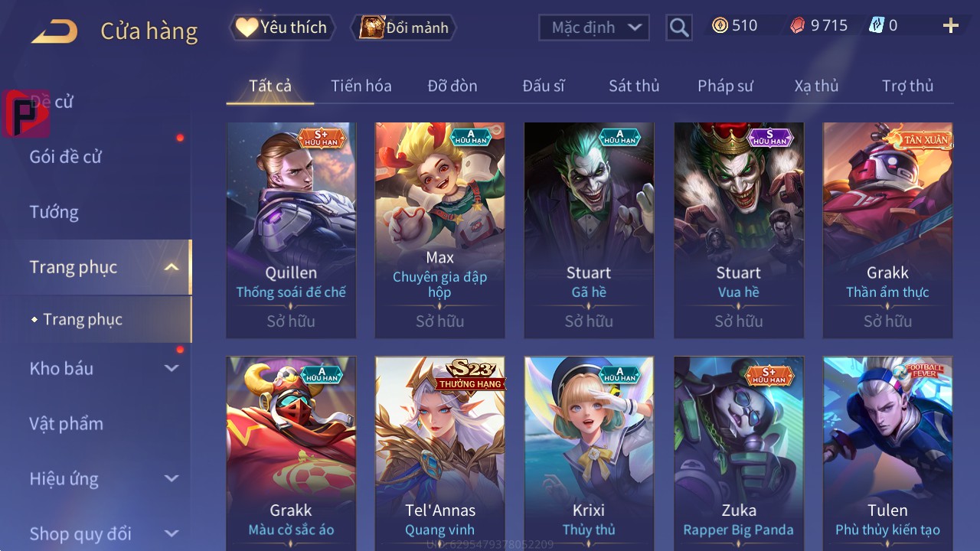Select the Tiến hóa category tab
This screenshot has width=980, height=551.
(x=361, y=86)
